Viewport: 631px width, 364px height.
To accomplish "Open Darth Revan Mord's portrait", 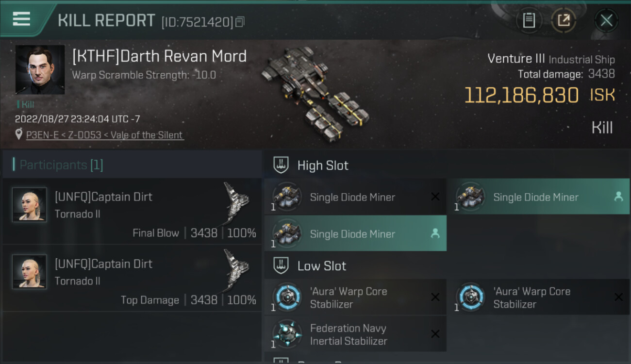I will pyautogui.click(x=40, y=69).
